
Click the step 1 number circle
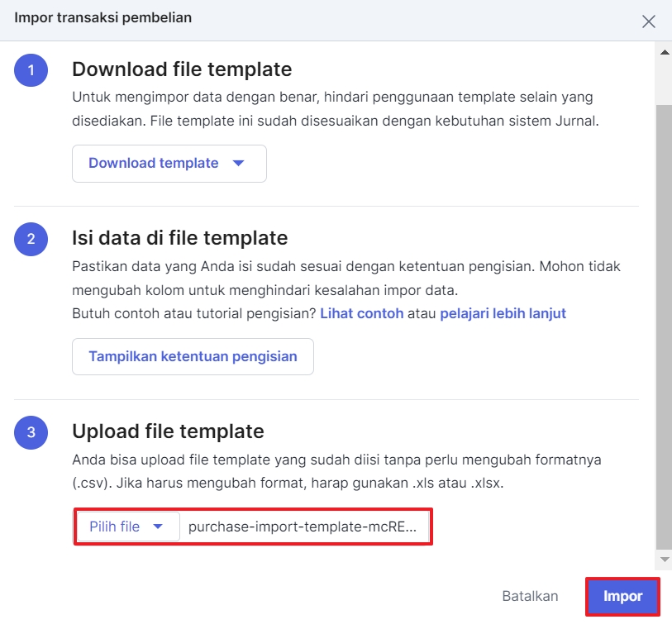coord(31,70)
